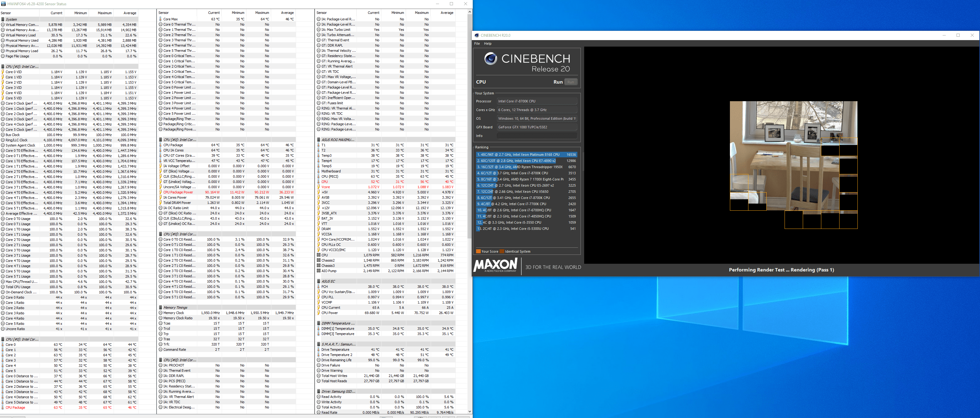Click the MAXON logo in Cinebench

pyautogui.click(x=495, y=265)
